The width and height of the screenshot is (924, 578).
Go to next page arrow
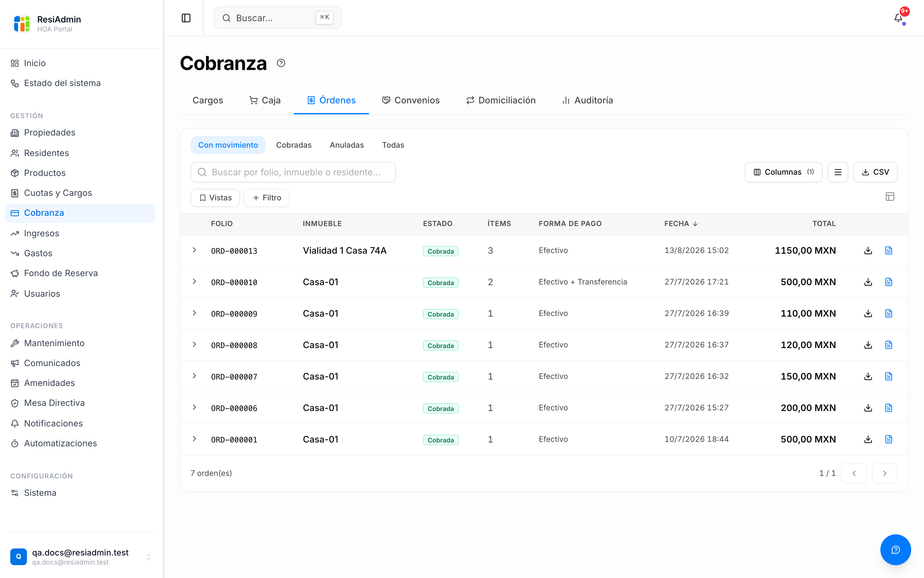(x=884, y=473)
